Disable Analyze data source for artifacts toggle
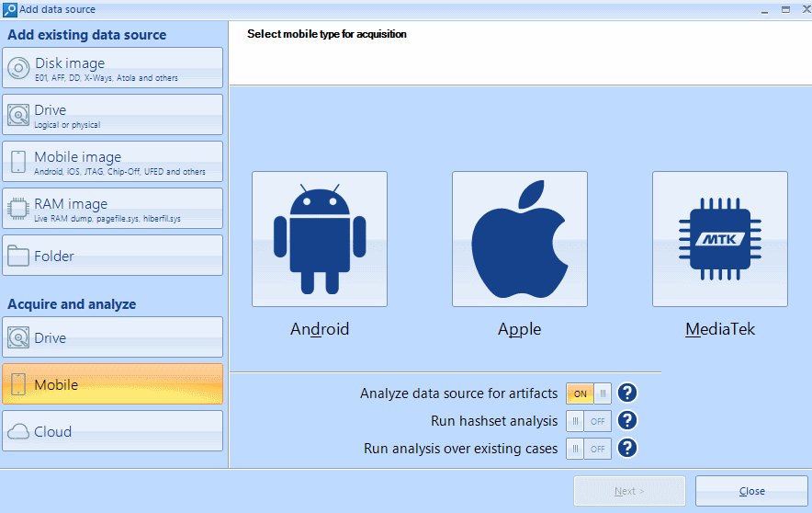The height and width of the screenshot is (513, 812). [x=589, y=393]
